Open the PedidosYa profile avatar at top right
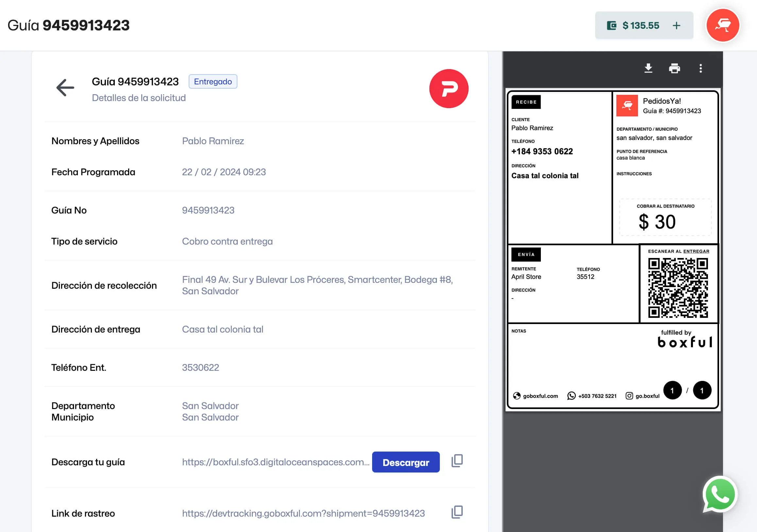Image resolution: width=757 pixels, height=532 pixels. 723,26
